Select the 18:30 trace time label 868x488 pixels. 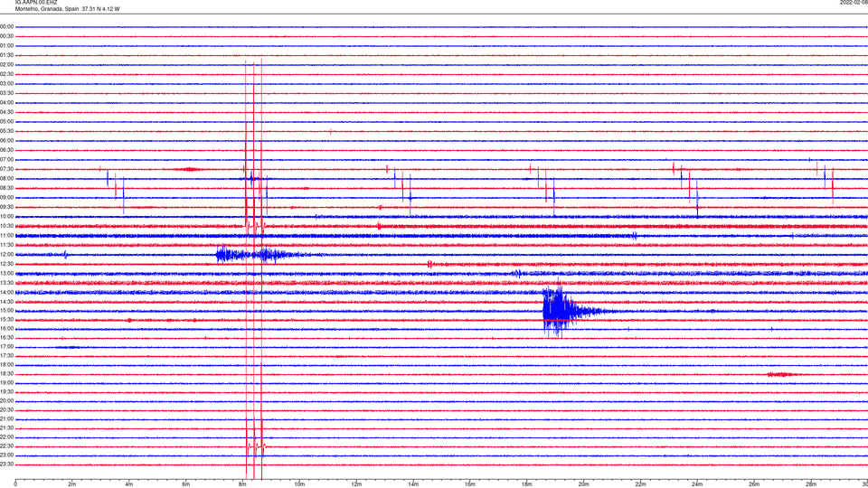point(6,374)
